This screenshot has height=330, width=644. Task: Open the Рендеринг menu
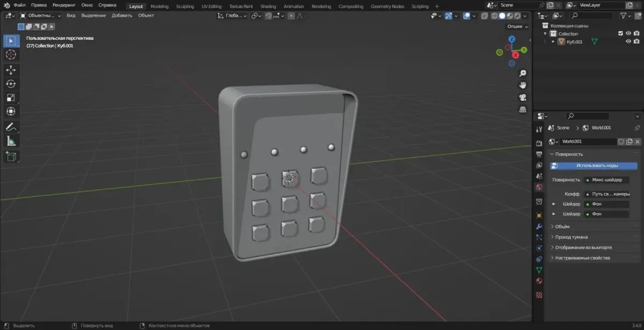tap(64, 5)
